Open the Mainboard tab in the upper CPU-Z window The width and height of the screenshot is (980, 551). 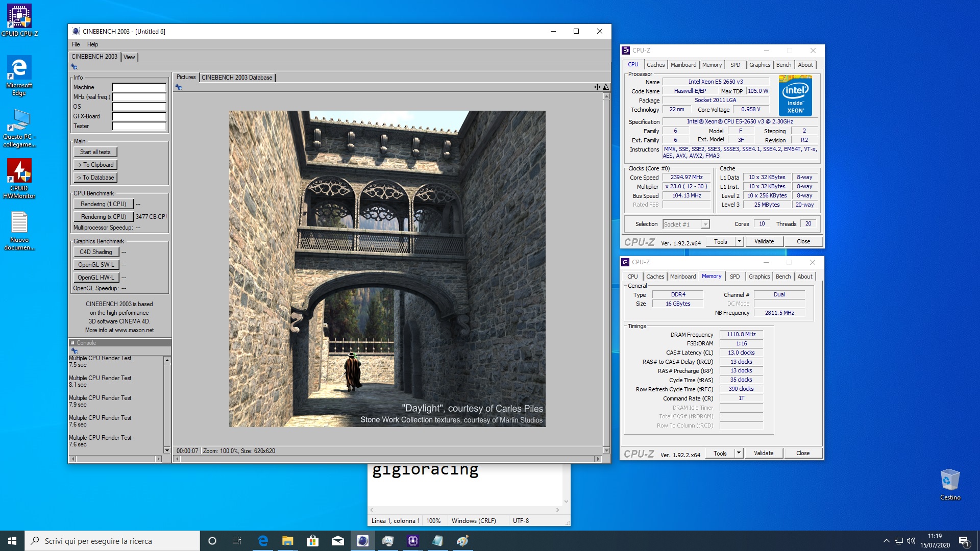(x=683, y=65)
